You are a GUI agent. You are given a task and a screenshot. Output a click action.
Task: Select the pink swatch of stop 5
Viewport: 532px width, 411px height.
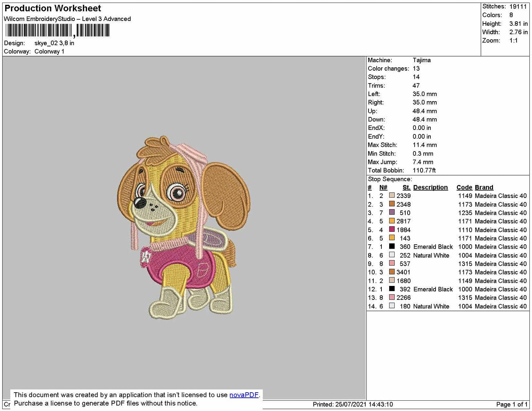tap(392, 230)
